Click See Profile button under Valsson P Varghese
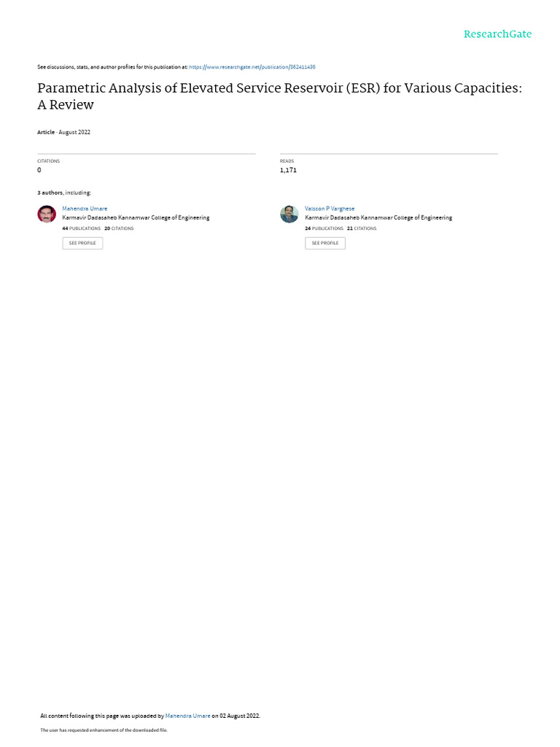 point(324,243)
